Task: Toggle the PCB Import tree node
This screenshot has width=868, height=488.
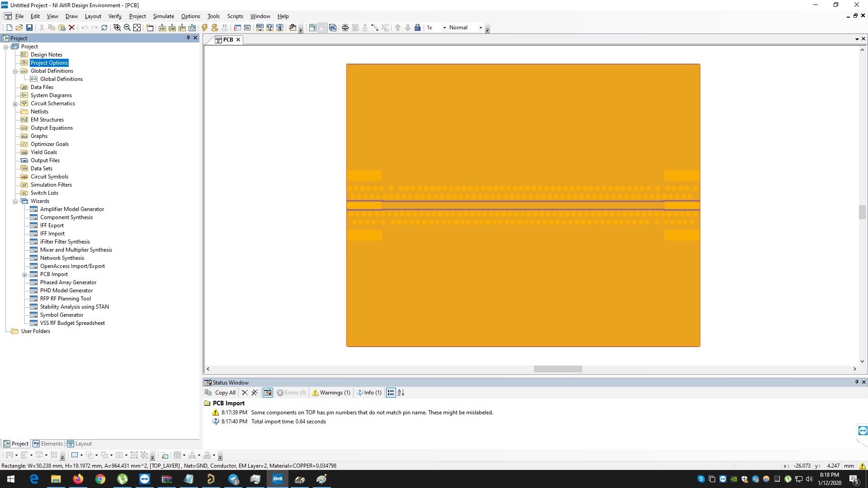Action: coord(25,274)
